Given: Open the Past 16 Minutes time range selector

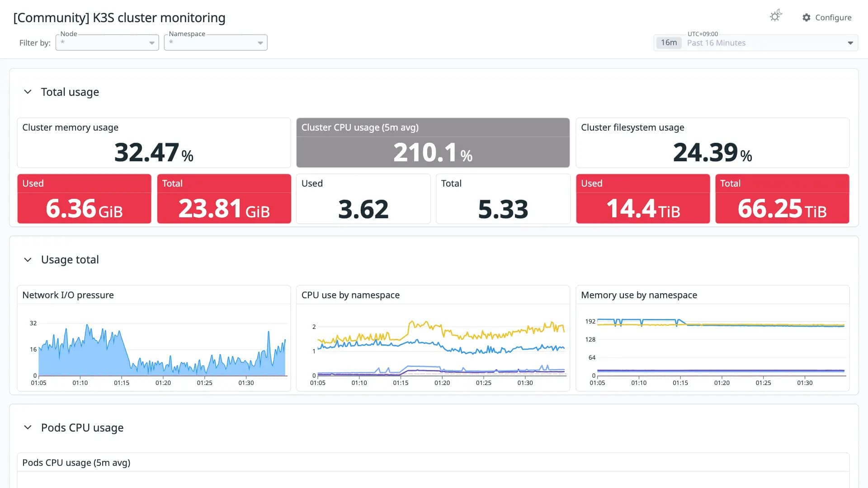Looking at the screenshot, I should [x=756, y=43].
